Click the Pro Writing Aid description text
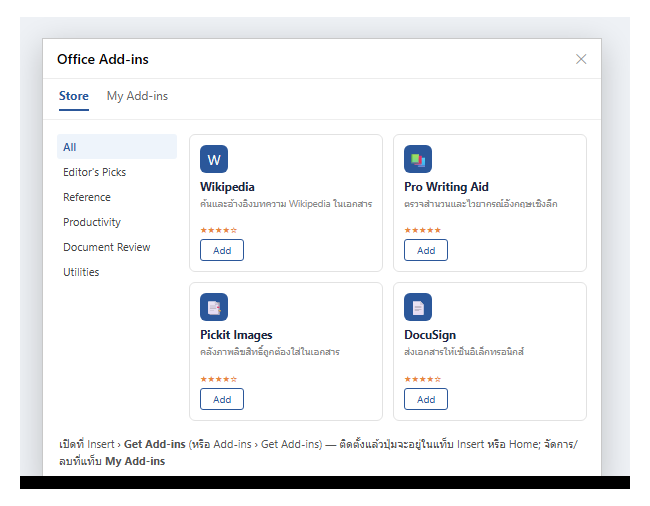 481,204
